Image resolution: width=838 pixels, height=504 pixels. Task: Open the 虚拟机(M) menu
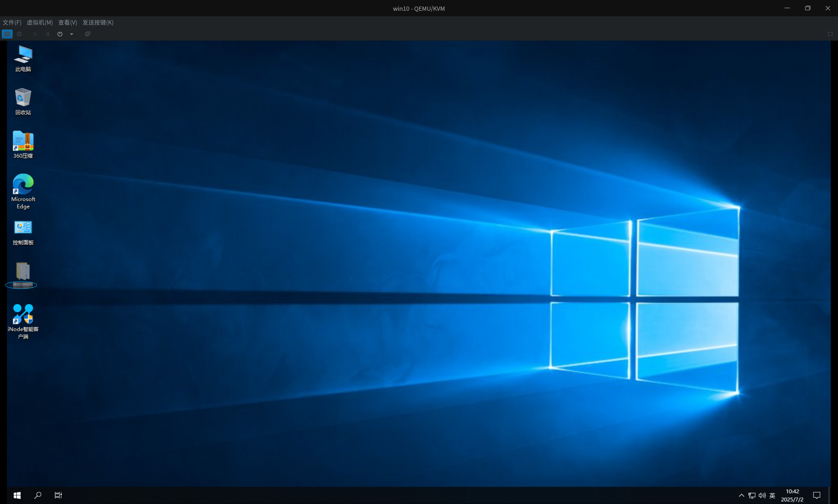40,22
